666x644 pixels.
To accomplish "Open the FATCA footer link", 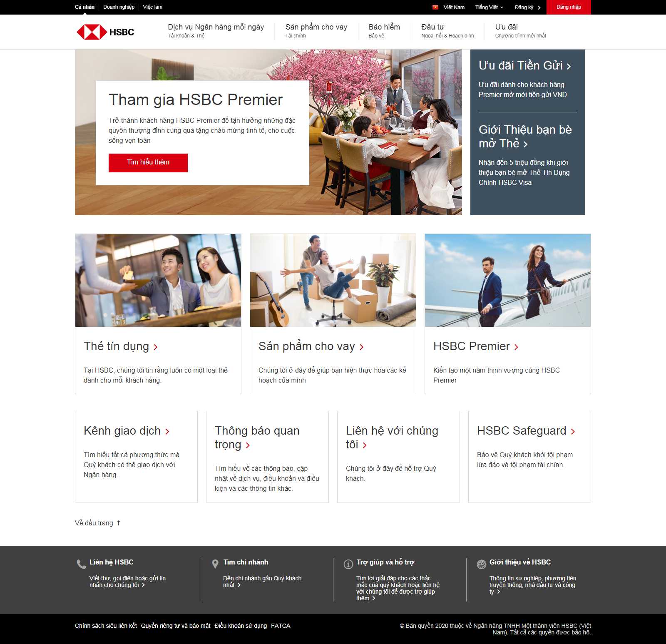I will pos(281,626).
